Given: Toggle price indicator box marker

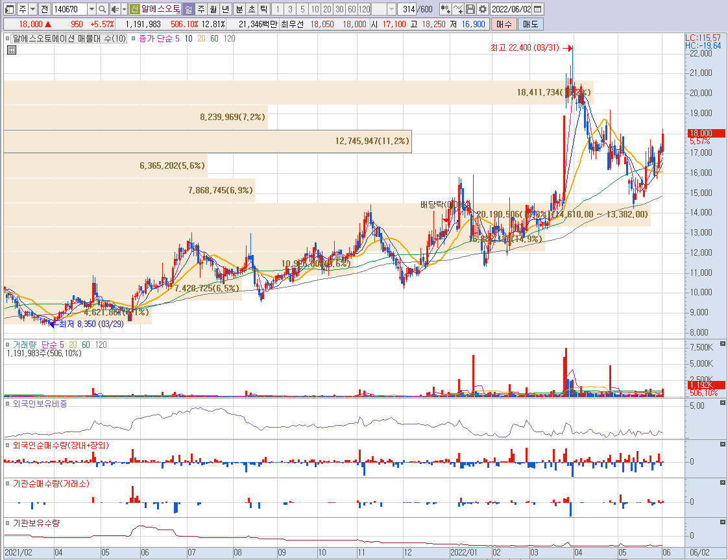Looking at the screenshot, I should coord(7,38).
